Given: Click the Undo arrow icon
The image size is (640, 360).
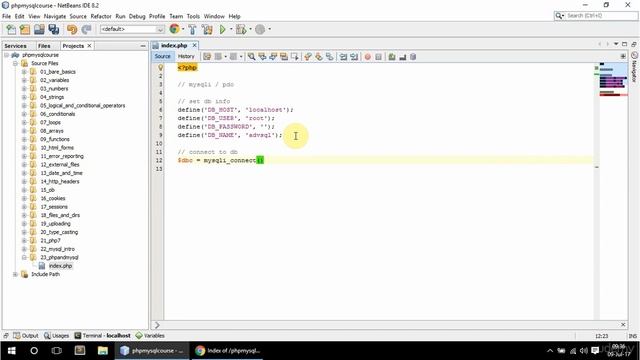Looking at the screenshot, I should point(72,29).
